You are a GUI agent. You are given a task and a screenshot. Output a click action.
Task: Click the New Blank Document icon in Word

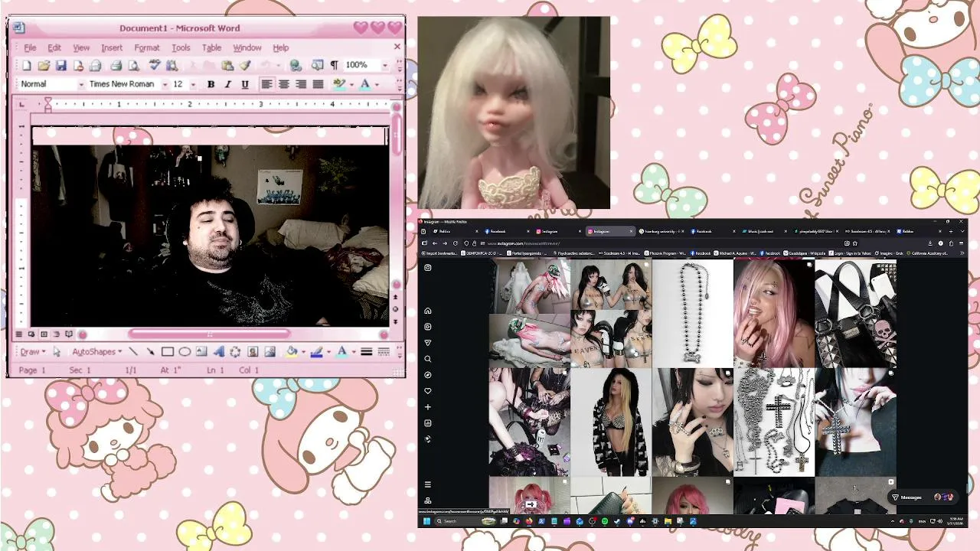pos(27,66)
